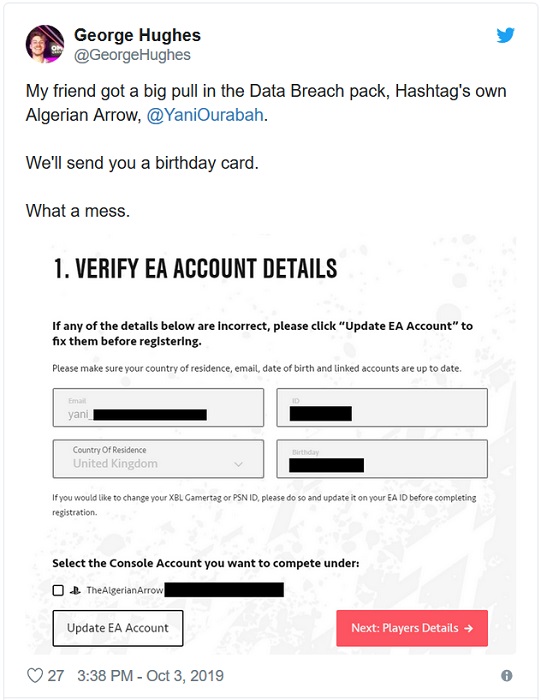Expand the Country Of Residence chevron

(x=239, y=464)
